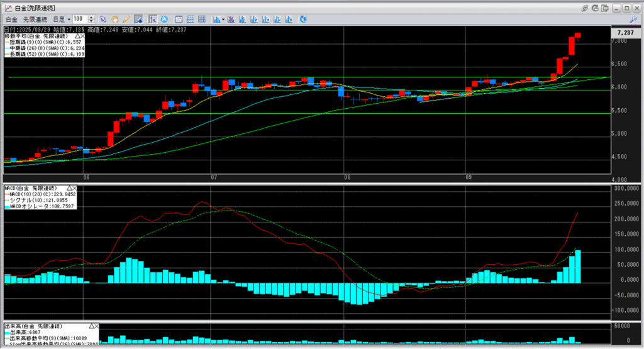Collapse the MACD legend panel triangle
644x349 pixels.
click(x=69, y=188)
